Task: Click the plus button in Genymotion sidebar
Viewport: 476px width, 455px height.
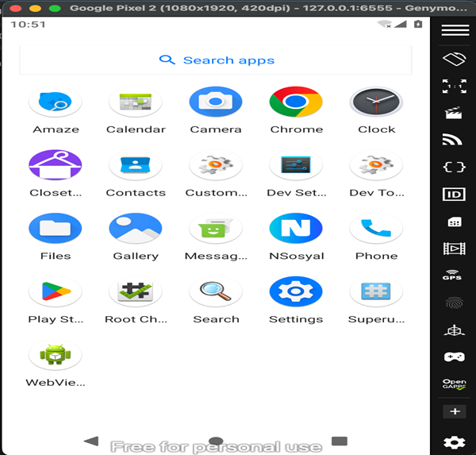Action: [x=455, y=411]
